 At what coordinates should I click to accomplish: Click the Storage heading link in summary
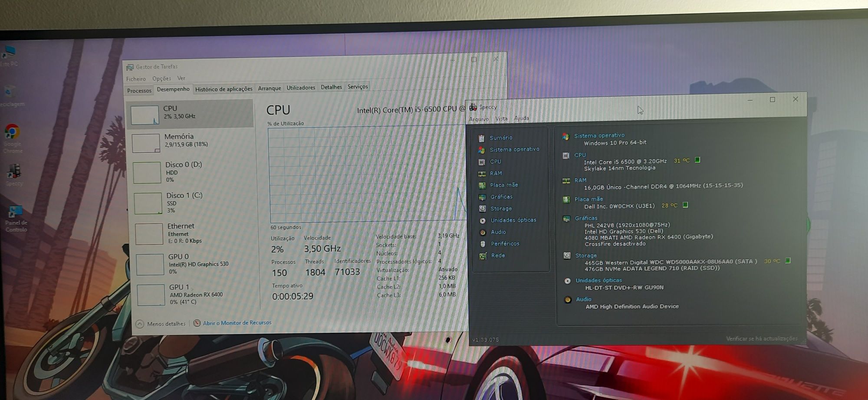tap(586, 256)
